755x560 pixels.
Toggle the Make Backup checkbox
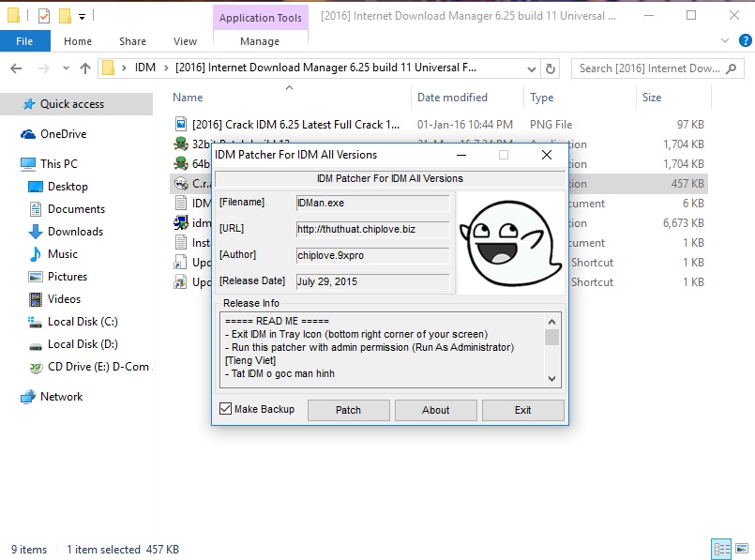pyautogui.click(x=225, y=409)
